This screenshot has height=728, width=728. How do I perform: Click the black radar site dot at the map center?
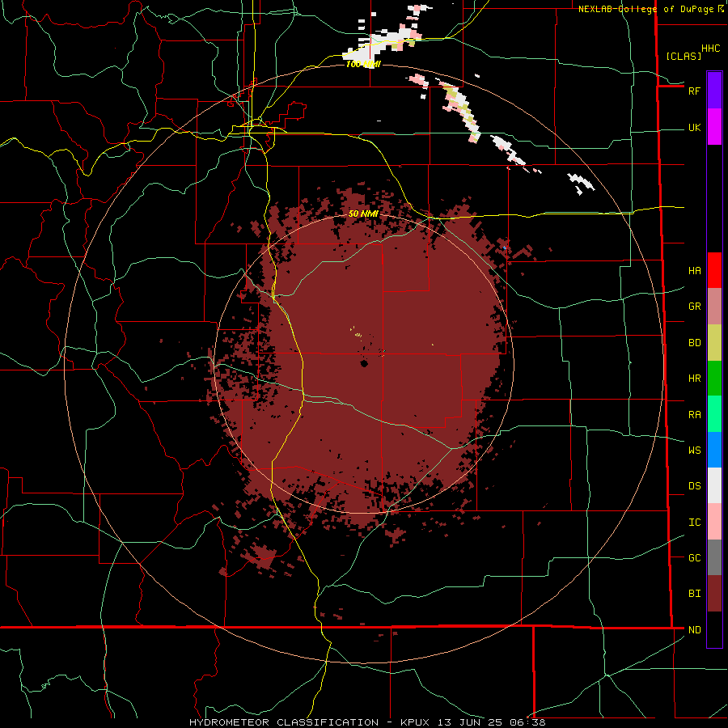point(364,363)
